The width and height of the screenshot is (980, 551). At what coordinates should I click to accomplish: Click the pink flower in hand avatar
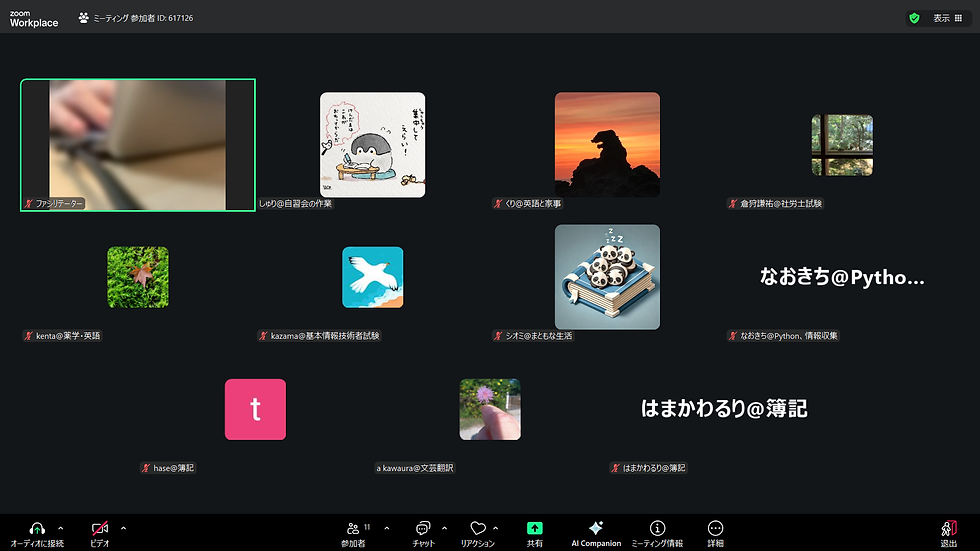(x=490, y=409)
